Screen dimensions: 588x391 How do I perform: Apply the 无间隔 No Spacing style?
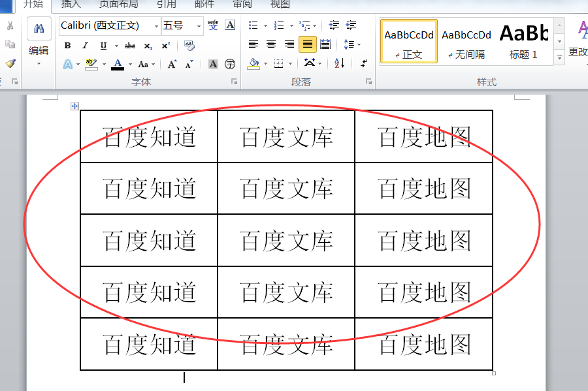[466, 41]
